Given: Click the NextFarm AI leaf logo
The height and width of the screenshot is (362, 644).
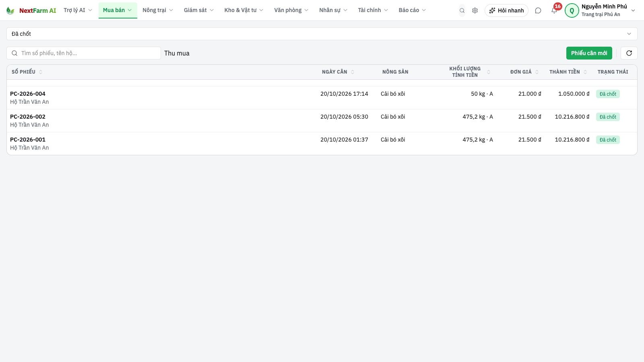Looking at the screenshot, I should click(x=10, y=10).
